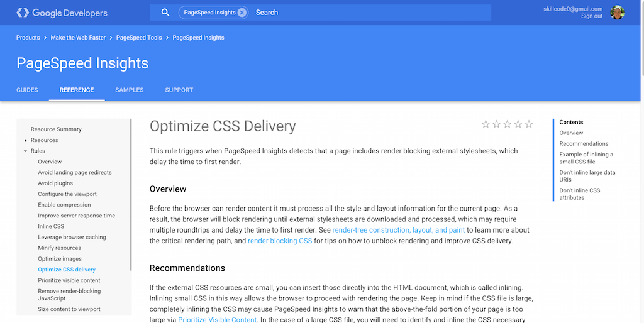
Task: Jump to Example of inlining a small CSS file
Action: click(586, 158)
